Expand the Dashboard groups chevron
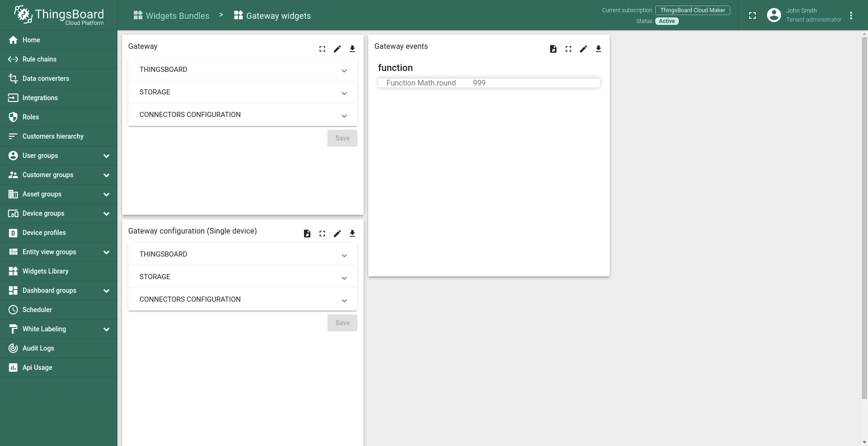This screenshot has height=446, width=868. 107,291
